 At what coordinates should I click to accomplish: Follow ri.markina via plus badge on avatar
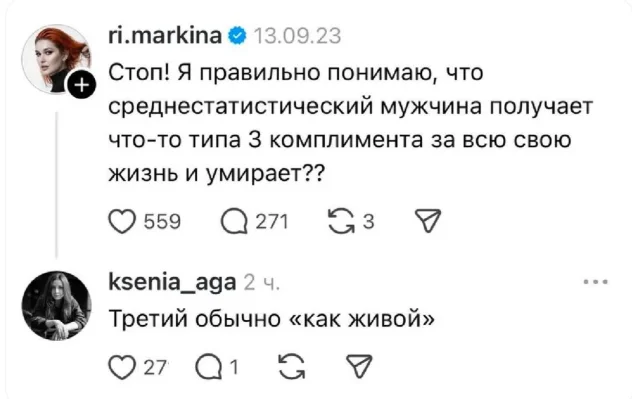click(x=82, y=85)
